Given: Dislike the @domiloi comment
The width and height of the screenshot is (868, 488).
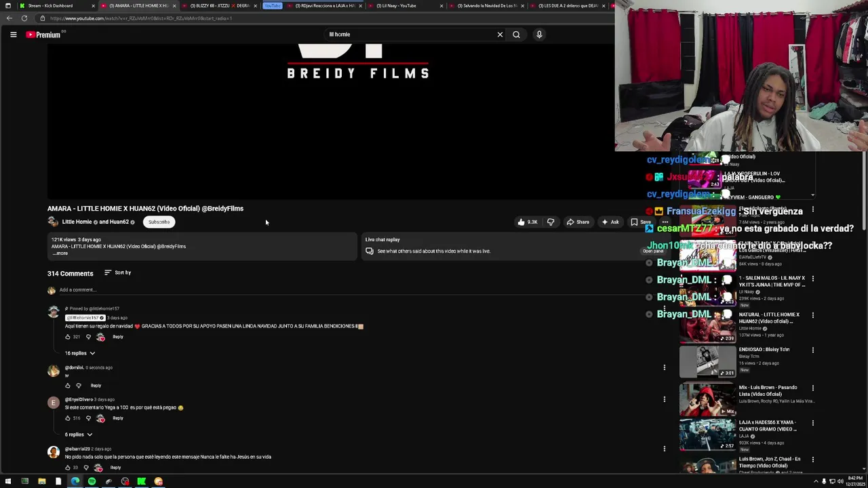Looking at the screenshot, I should tap(78, 386).
